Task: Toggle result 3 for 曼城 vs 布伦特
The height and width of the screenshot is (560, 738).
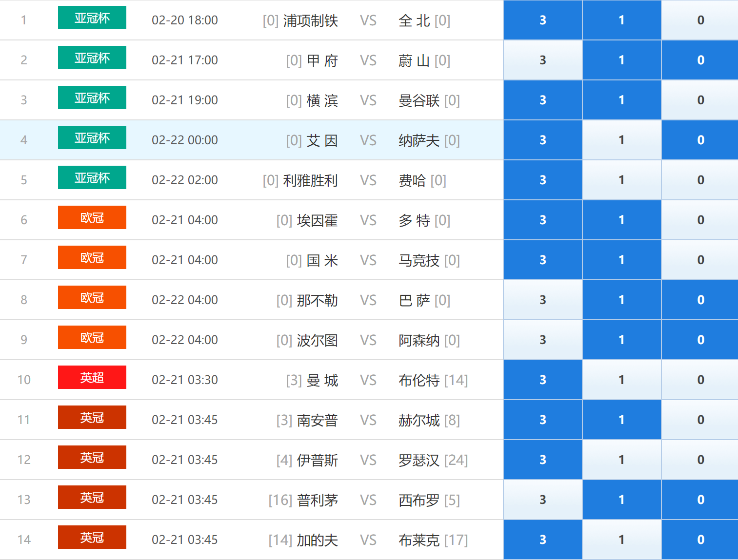Action: 543,380
